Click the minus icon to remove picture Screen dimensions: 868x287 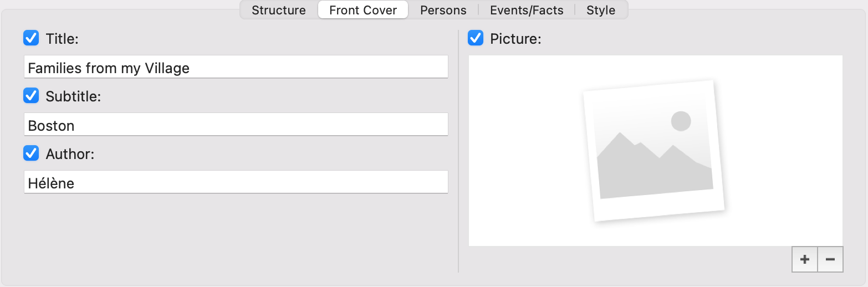point(830,259)
